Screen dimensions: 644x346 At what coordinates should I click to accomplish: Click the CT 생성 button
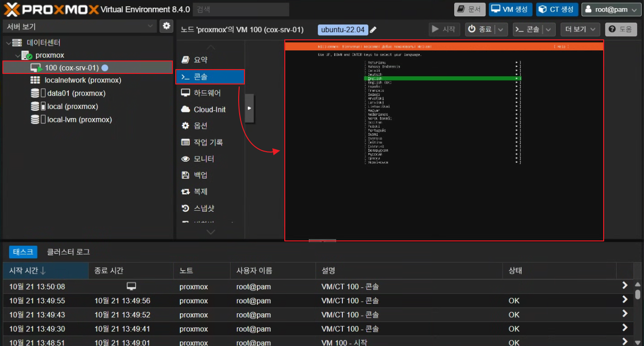click(x=557, y=9)
